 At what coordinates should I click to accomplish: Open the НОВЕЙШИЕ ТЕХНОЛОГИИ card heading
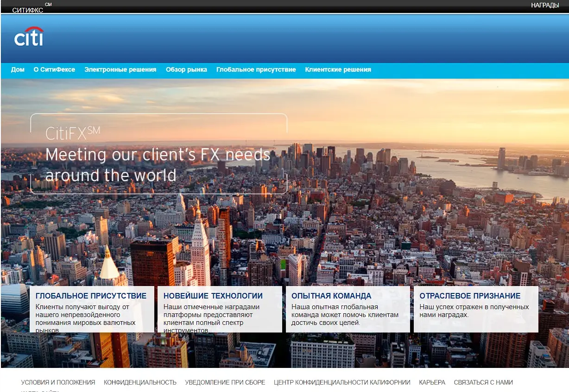(213, 296)
